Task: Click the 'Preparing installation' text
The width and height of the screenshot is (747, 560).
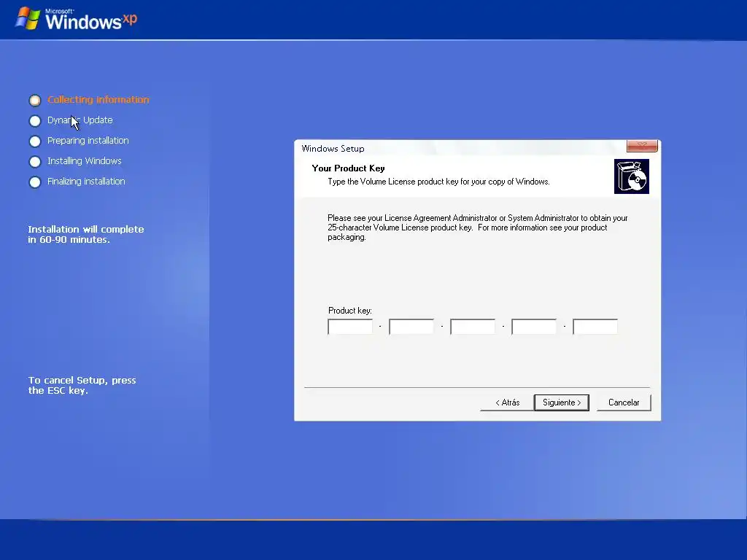Action: (x=88, y=141)
